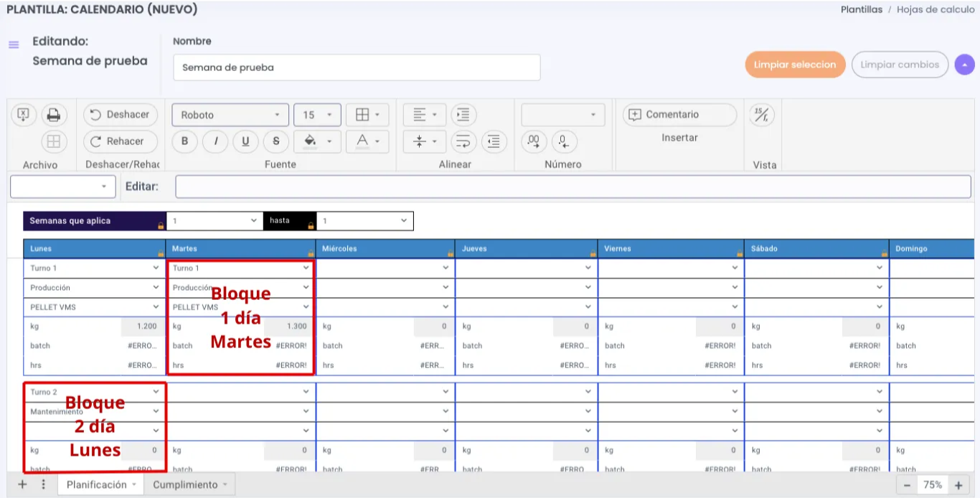Click the increase indent icon
Viewport: 980px width, 498px height.
point(464,115)
